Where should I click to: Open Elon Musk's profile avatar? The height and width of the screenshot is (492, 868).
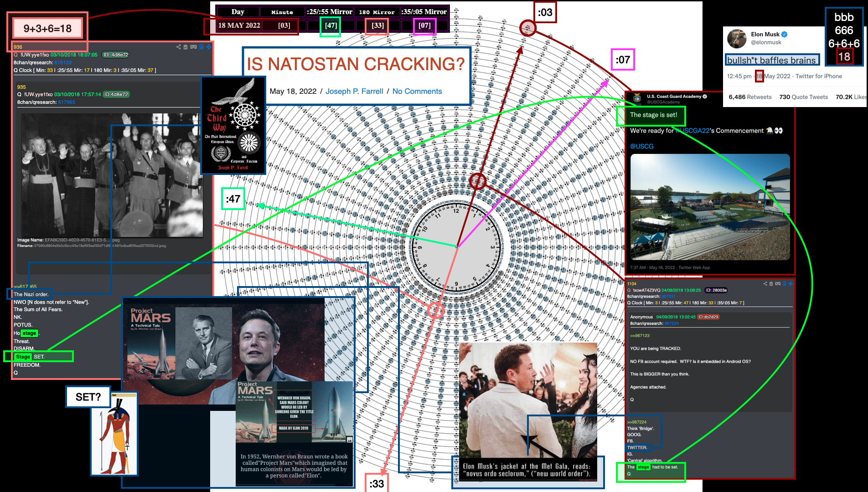[736, 39]
